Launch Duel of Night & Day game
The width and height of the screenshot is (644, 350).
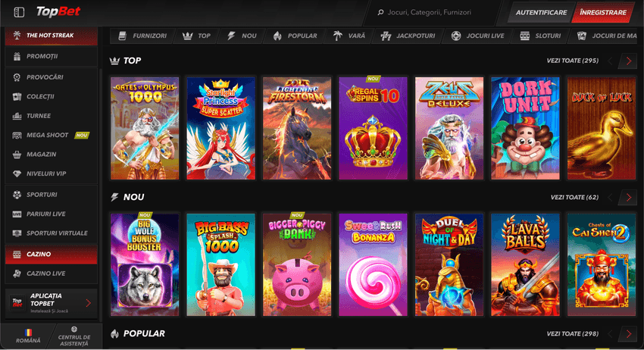point(449,264)
